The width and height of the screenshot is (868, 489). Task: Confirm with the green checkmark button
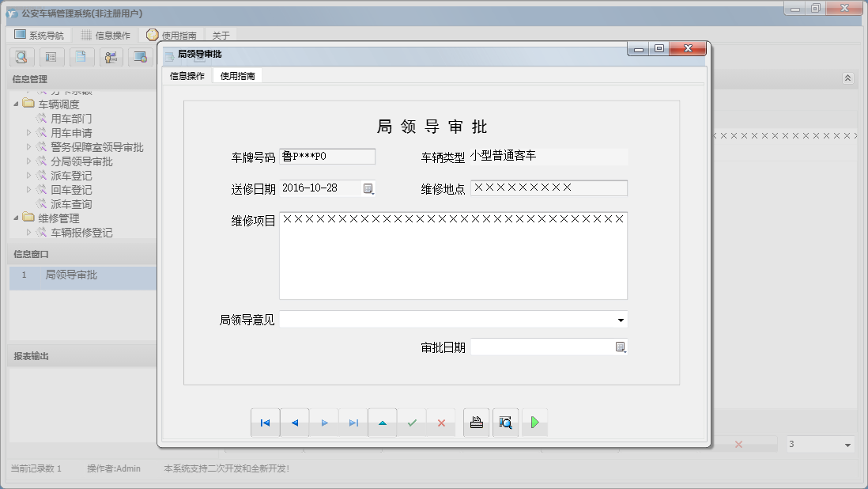pos(412,423)
